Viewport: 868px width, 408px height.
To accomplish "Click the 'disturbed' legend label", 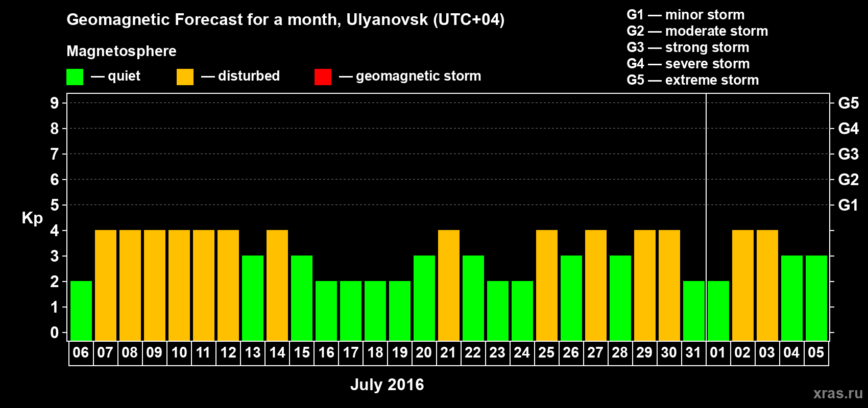I will (x=249, y=76).
